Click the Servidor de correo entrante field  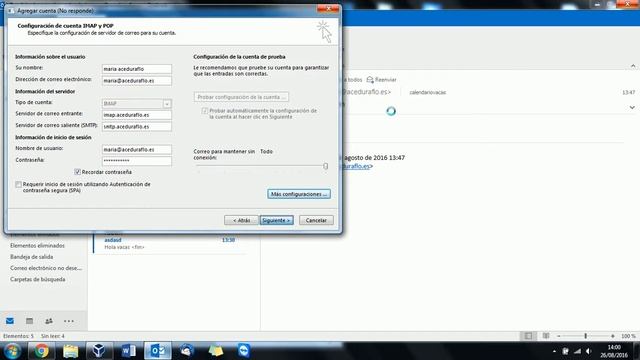137,115
